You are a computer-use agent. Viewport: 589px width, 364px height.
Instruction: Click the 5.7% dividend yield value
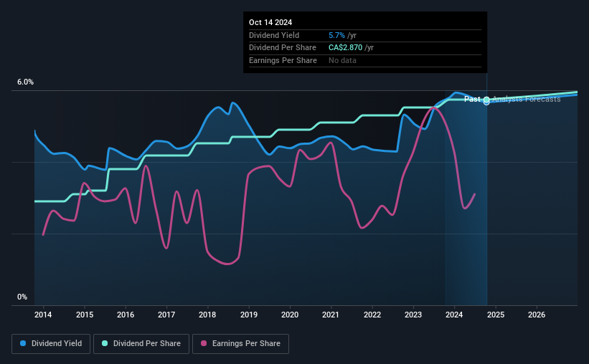point(336,35)
